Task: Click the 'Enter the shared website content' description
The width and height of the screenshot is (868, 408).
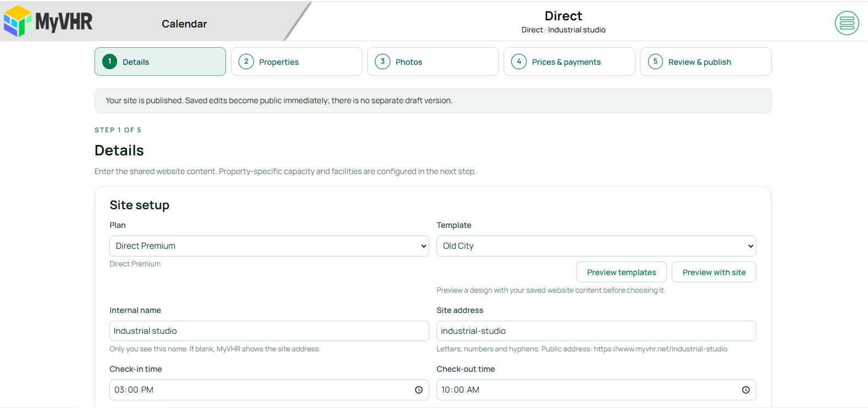Action: (x=285, y=171)
